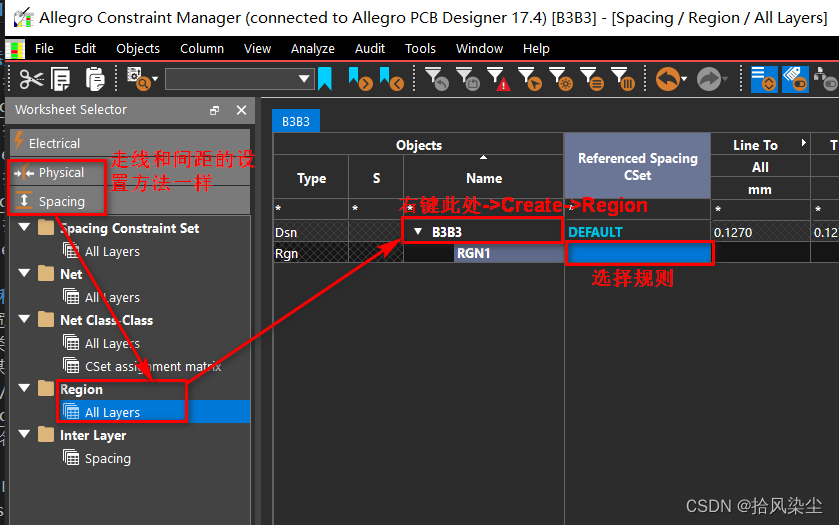
Task: Collapse the B3B3 design row
Action: tap(418, 232)
